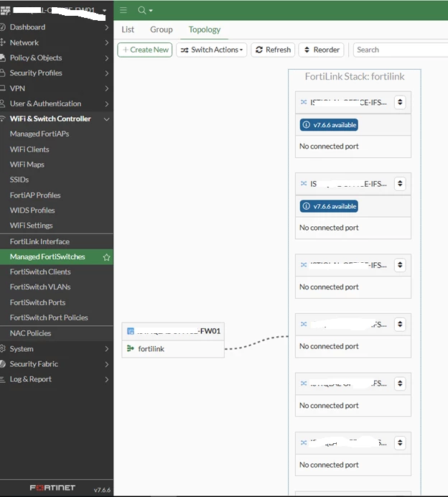
Task: Click the Refresh button
Action: tap(273, 50)
